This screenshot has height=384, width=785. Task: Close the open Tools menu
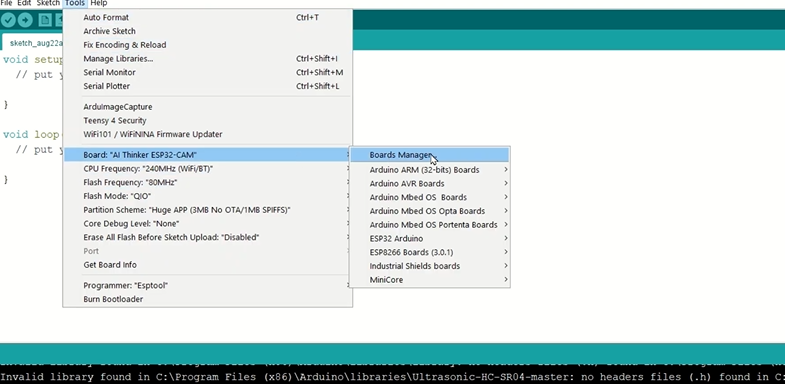click(75, 3)
